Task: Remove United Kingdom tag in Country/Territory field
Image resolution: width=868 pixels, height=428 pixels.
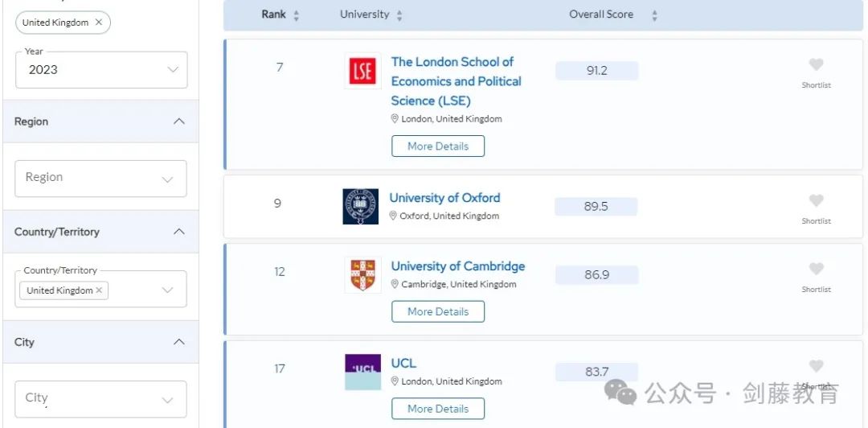Action: point(100,290)
